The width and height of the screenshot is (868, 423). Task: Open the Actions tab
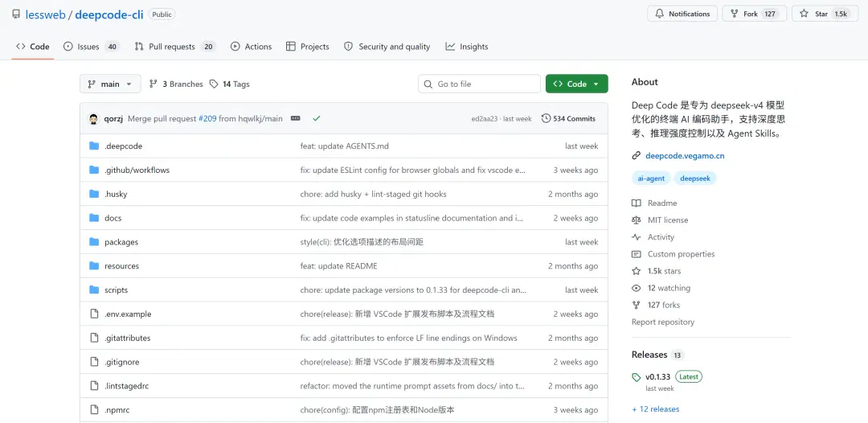(x=252, y=47)
